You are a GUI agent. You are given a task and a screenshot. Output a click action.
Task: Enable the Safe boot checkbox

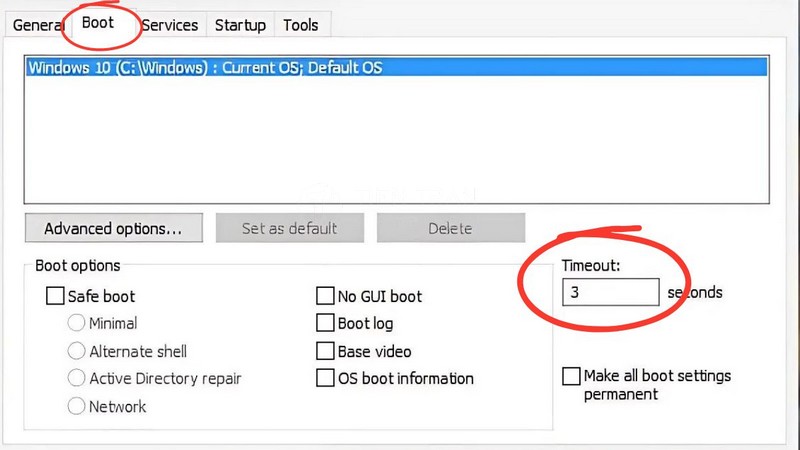click(x=55, y=296)
